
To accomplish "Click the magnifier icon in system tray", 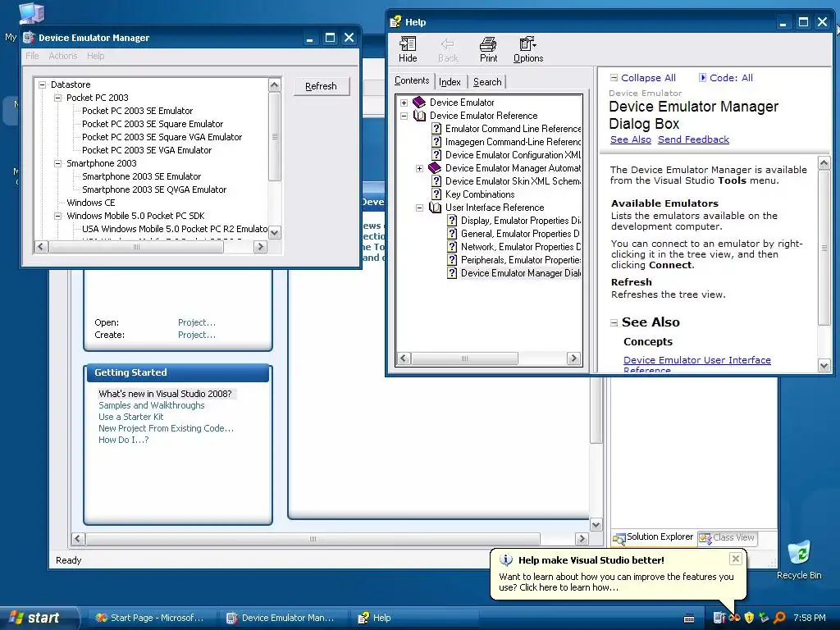I will (779, 618).
